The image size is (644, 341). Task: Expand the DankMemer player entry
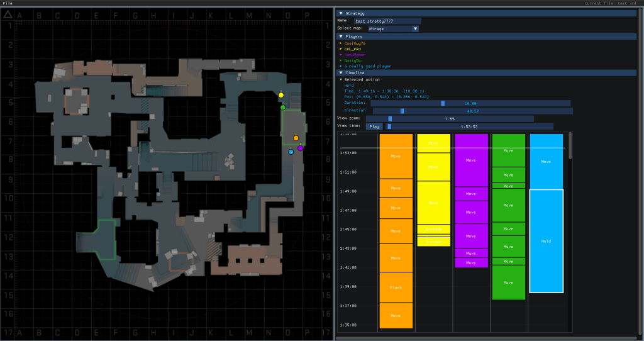[x=353, y=55]
